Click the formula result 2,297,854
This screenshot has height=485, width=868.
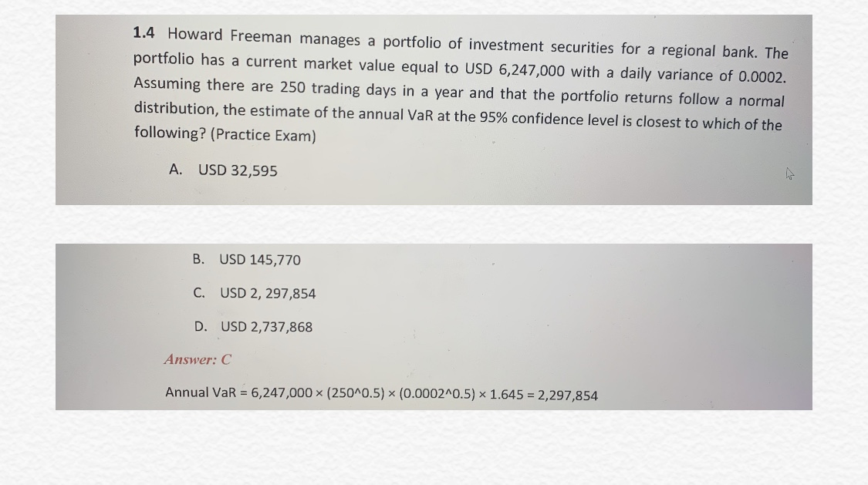pos(567,396)
